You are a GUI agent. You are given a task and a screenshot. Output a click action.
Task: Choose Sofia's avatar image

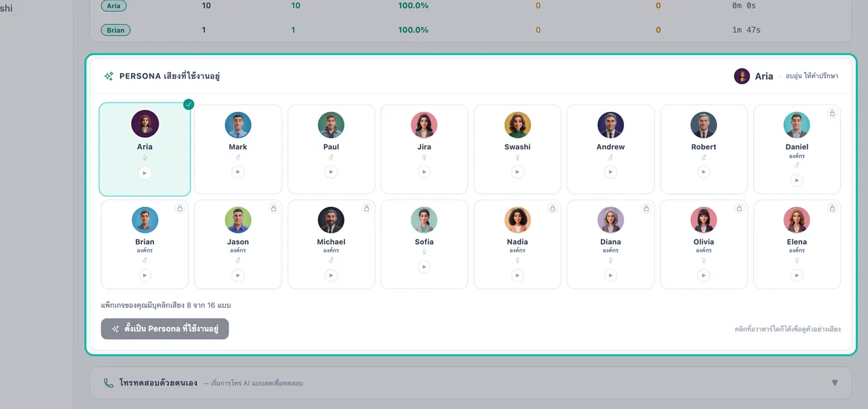(x=424, y=220)
